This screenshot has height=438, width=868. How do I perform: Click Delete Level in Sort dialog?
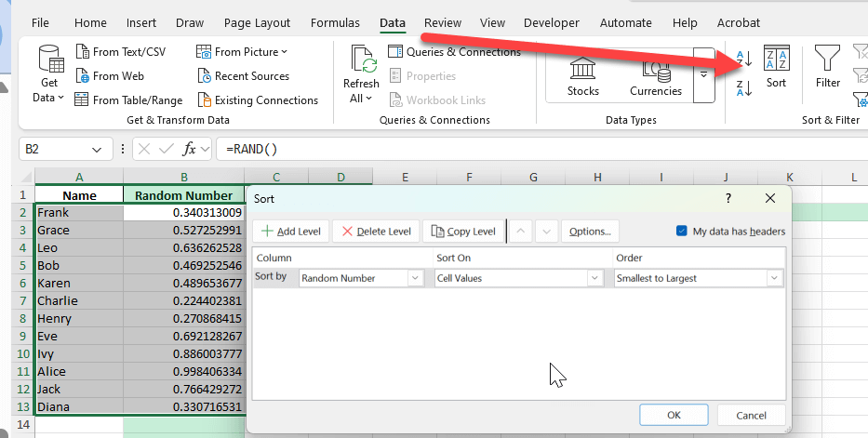(376, 232)
